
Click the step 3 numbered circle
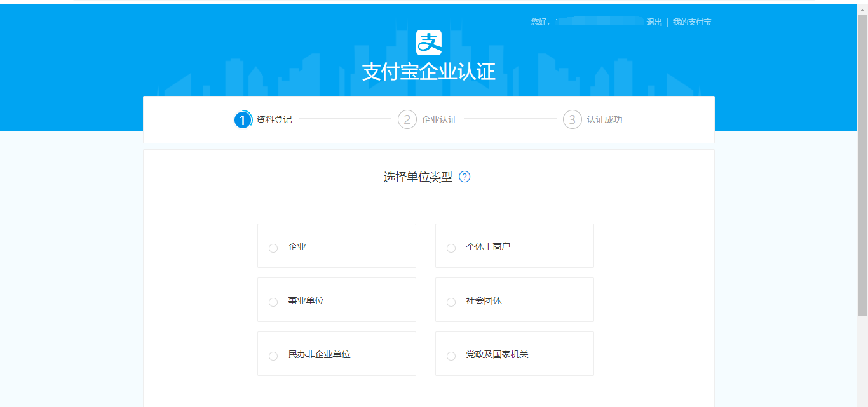point(572,119)
